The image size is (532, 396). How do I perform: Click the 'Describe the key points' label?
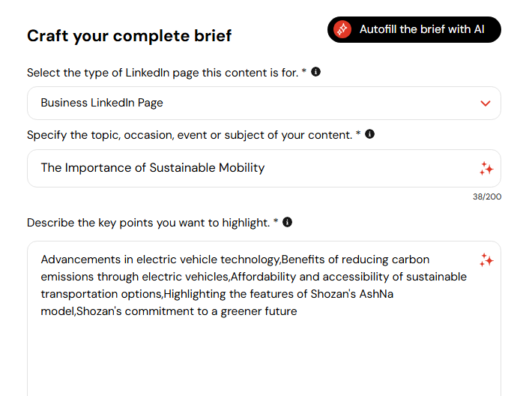tap(148, 223)
